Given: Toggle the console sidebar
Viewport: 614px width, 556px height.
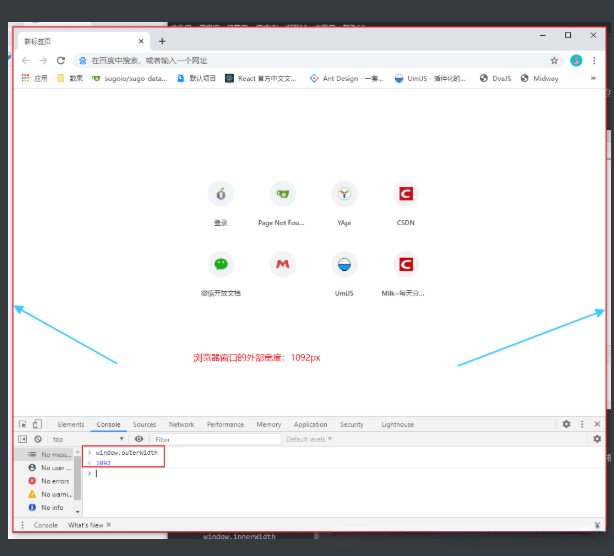Looking at the screenshot, I should [x=23, y=439].
